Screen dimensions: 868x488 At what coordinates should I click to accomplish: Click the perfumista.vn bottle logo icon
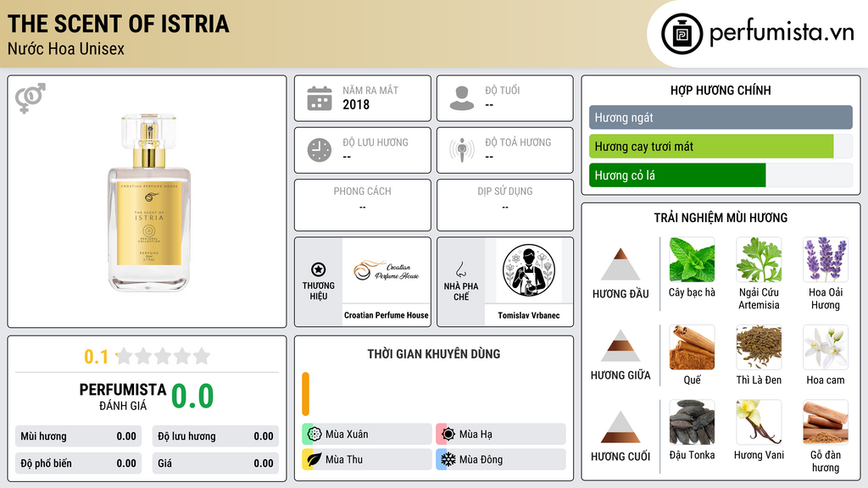682,34
